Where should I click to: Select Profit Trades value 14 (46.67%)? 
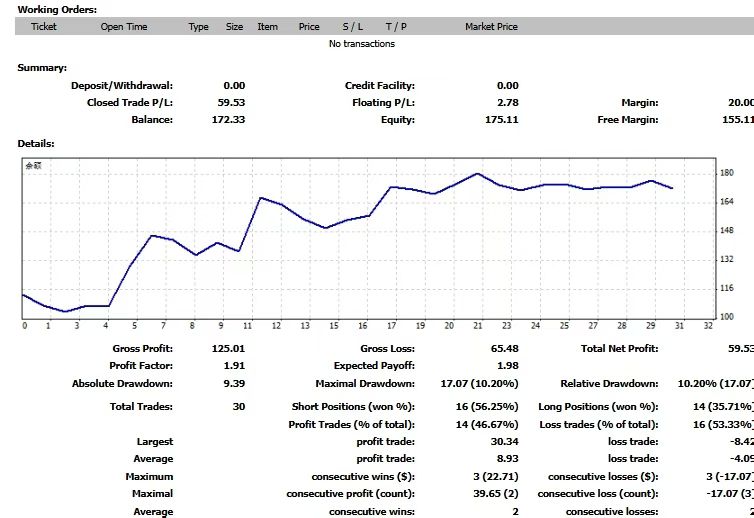point(487,425)
